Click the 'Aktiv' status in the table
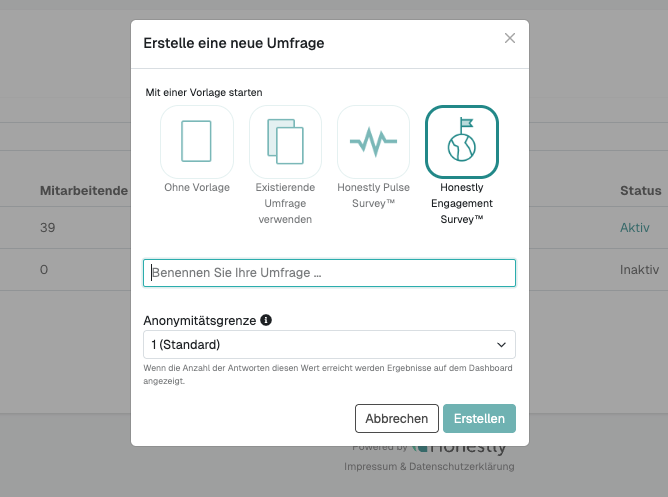The image size is (668, 497). click(x=634, y=228)
